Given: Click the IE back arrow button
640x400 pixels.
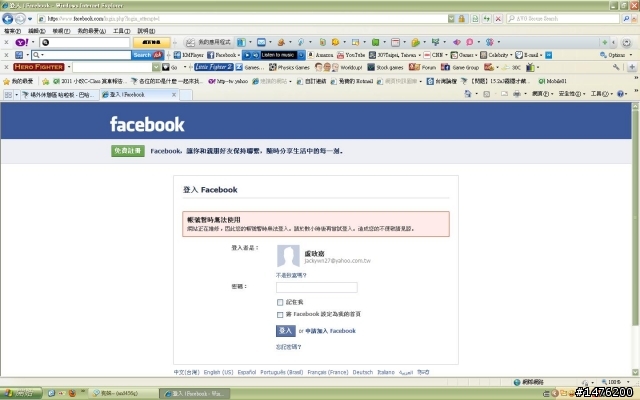Looking at the screenshot, I should (x=8, y=18).
